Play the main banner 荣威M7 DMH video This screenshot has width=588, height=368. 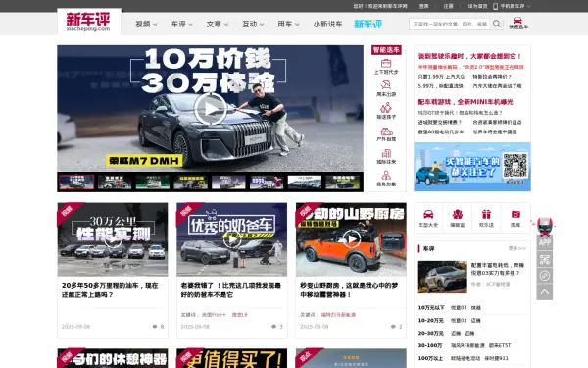click(211, 109)
